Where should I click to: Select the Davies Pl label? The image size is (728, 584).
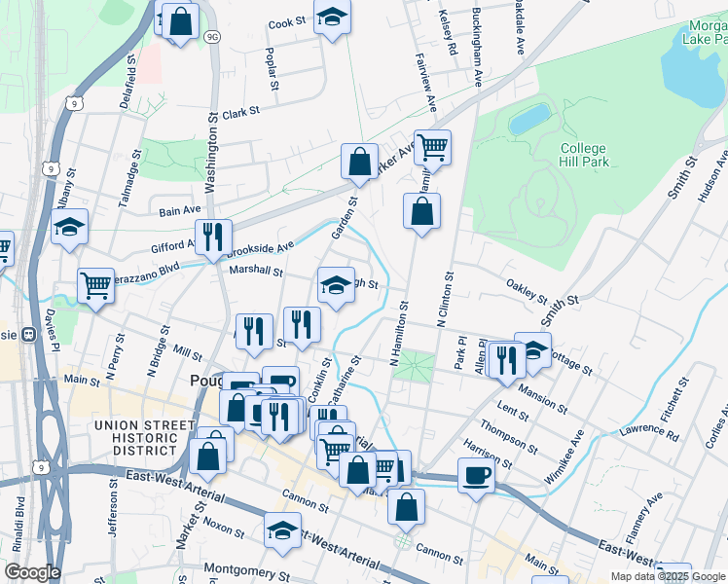click(53, 331)
